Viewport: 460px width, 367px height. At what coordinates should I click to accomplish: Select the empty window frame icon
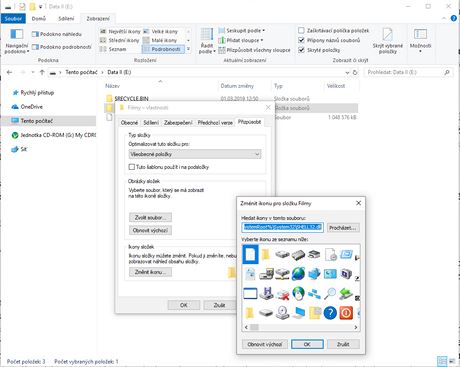[250, 294]
